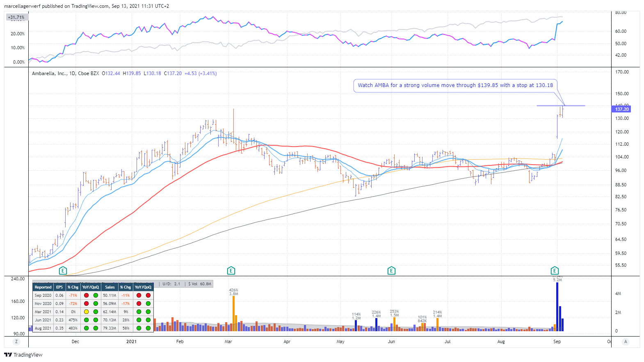Click the 104.00 price axis label
This screenshot has width=644, height=362.
point(622,157)
